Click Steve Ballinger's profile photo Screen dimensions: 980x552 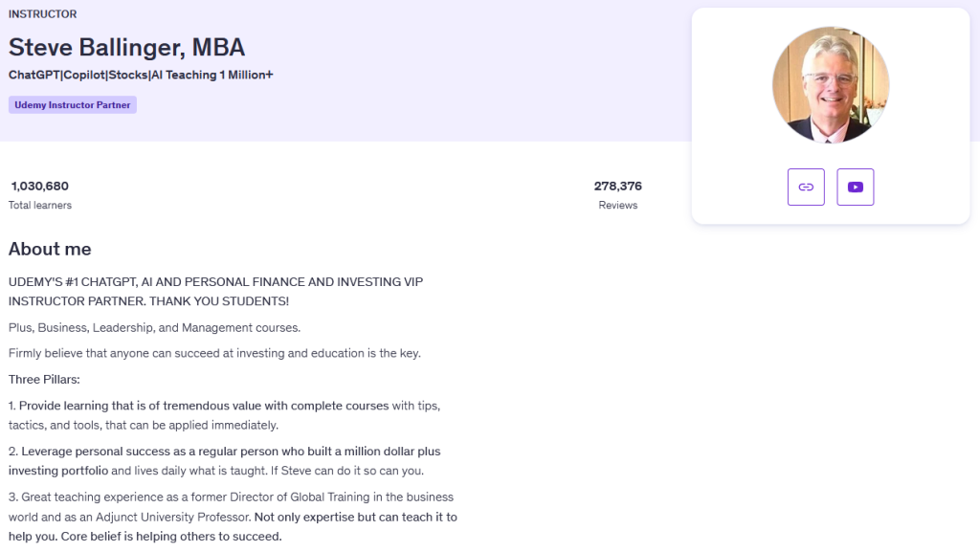click(x=830, y=85)
